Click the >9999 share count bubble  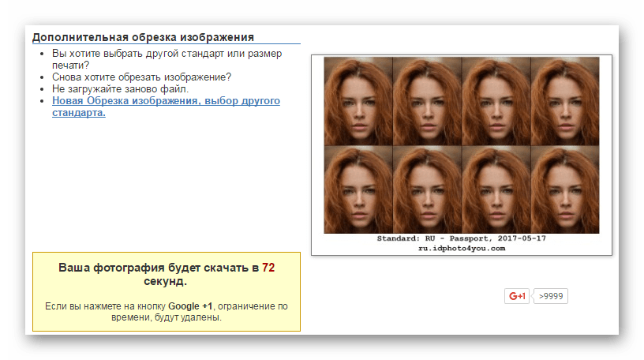point(552,297)
